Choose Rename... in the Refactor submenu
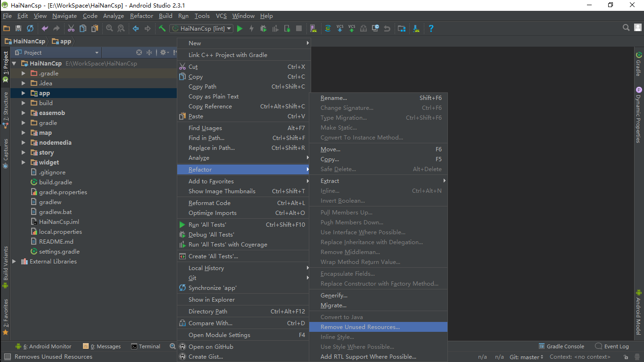The height and width of the screenshot is (362, 644). pyautogui.click(x=378, y=98)
